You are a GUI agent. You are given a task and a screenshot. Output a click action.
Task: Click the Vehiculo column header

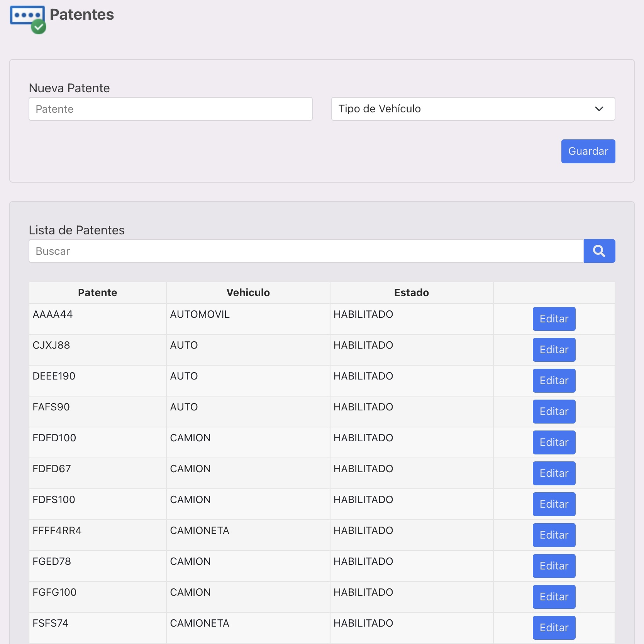tap(248, 293)
